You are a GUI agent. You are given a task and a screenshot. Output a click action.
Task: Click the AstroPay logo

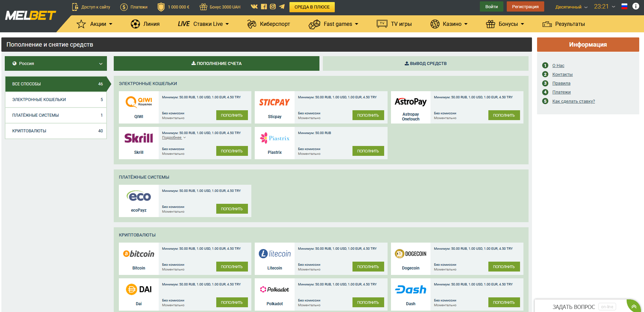pyautogui.click(x=411, y=101)
